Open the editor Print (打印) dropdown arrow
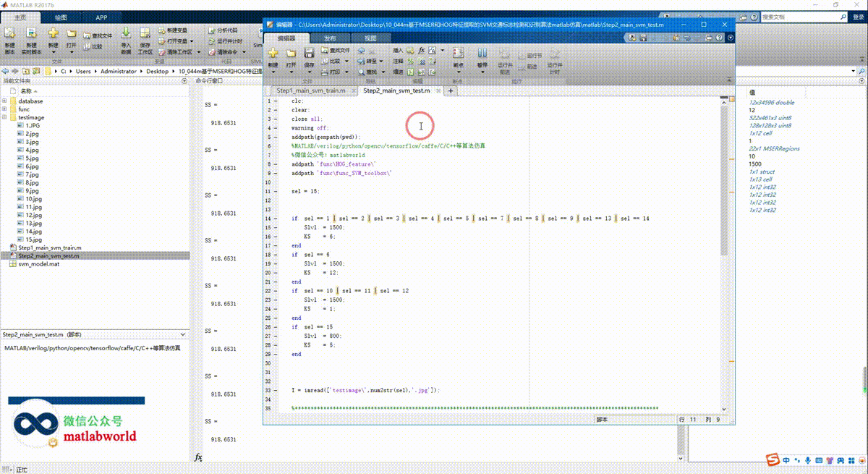 (x=345, y=72)
